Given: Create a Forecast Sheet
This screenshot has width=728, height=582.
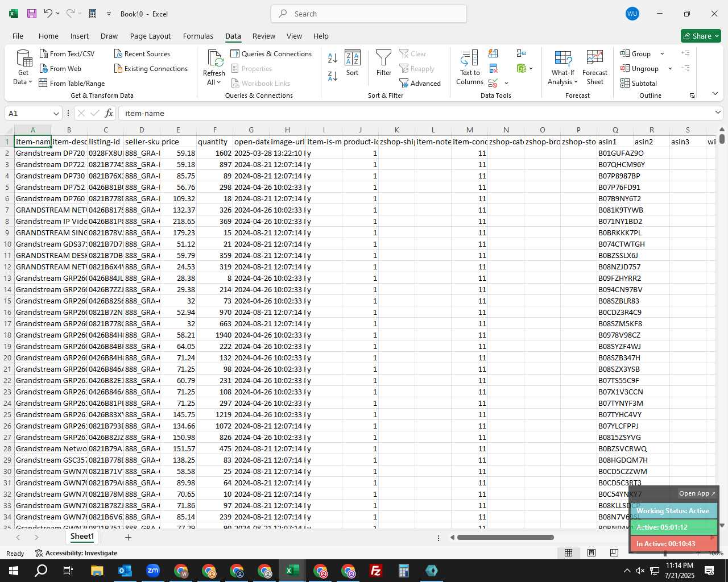Looking at the screenshot, I should (x=595, y=68).
